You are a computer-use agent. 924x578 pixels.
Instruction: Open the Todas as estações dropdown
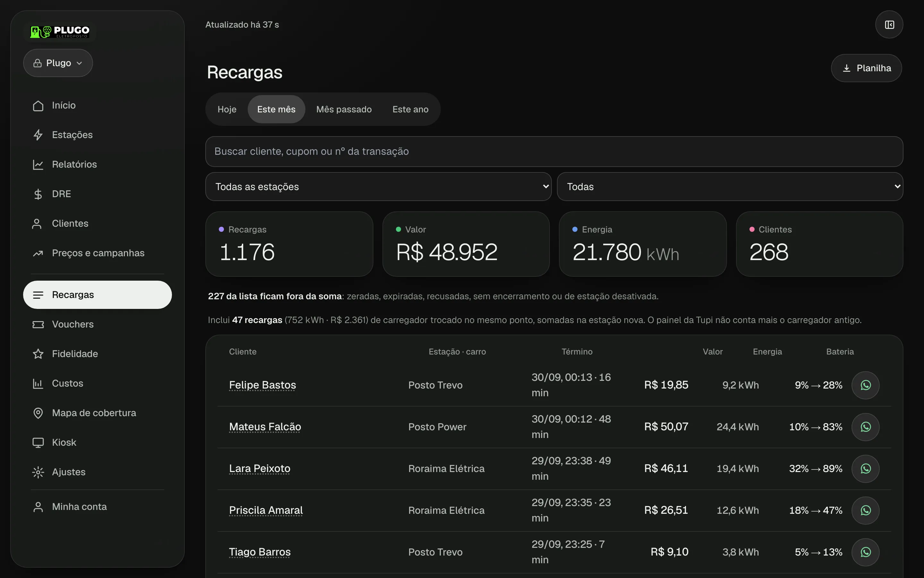378,187
